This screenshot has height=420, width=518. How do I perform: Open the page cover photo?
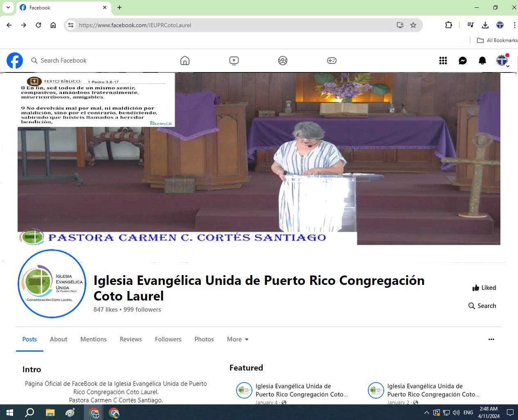pos(259,159)
